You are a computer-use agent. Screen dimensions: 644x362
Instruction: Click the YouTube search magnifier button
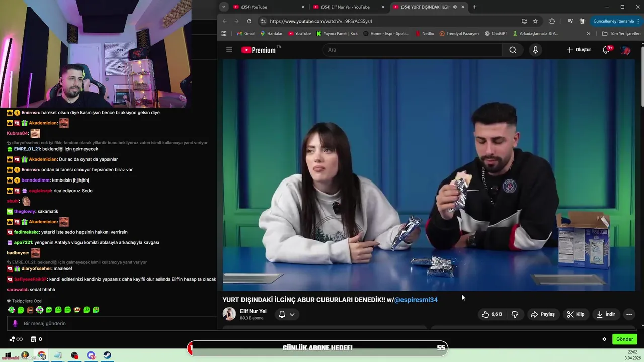[513, 50]
